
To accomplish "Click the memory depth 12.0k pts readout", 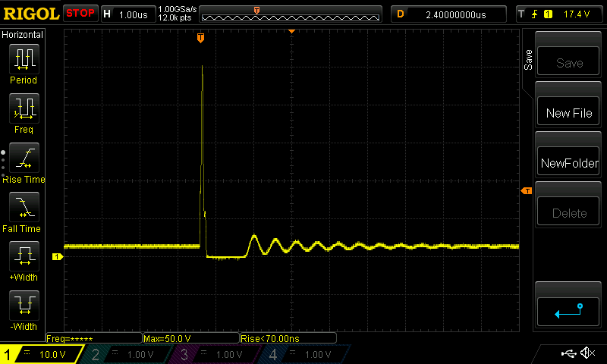I will 175,17.
